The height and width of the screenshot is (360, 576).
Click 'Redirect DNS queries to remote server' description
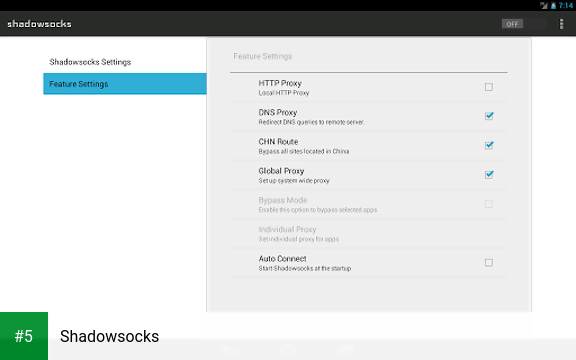[312, 122]
